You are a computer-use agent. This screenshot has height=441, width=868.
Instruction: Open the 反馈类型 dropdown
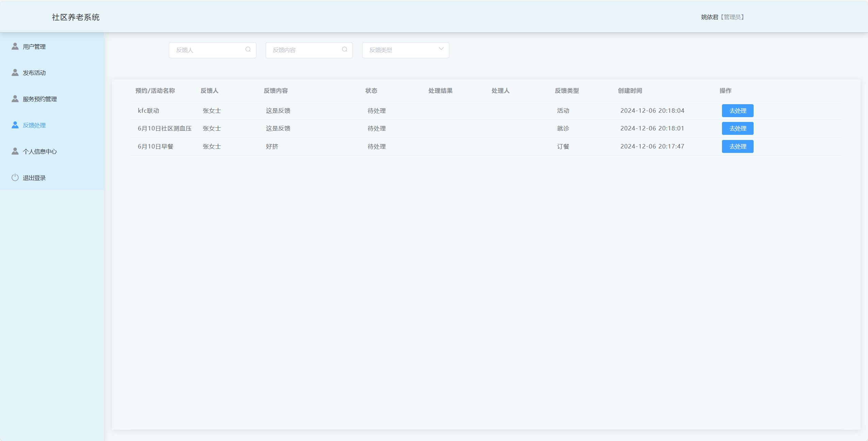pyautogui.click(x=405, y=50)
